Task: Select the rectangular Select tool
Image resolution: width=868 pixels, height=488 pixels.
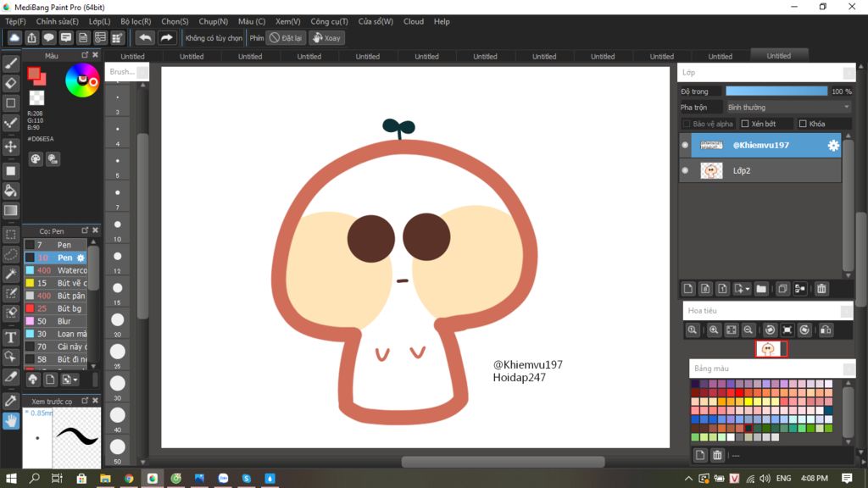Action: tap(10, 235)
